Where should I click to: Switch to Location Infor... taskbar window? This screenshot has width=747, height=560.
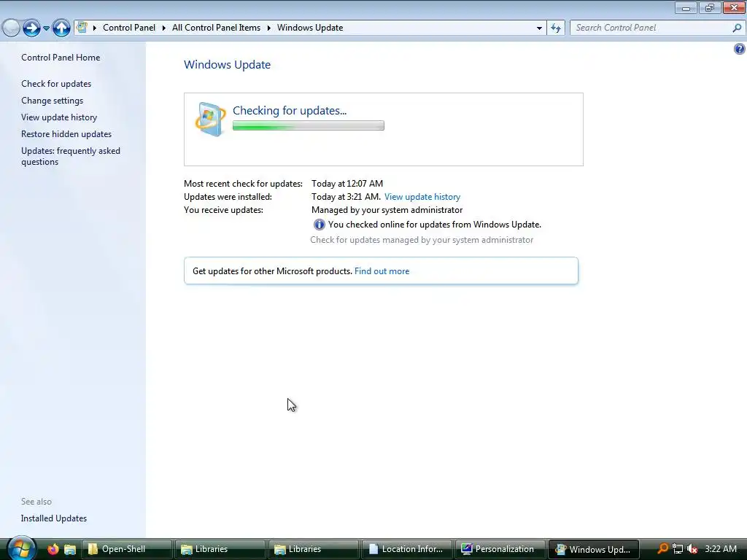[x=407, y=549]
